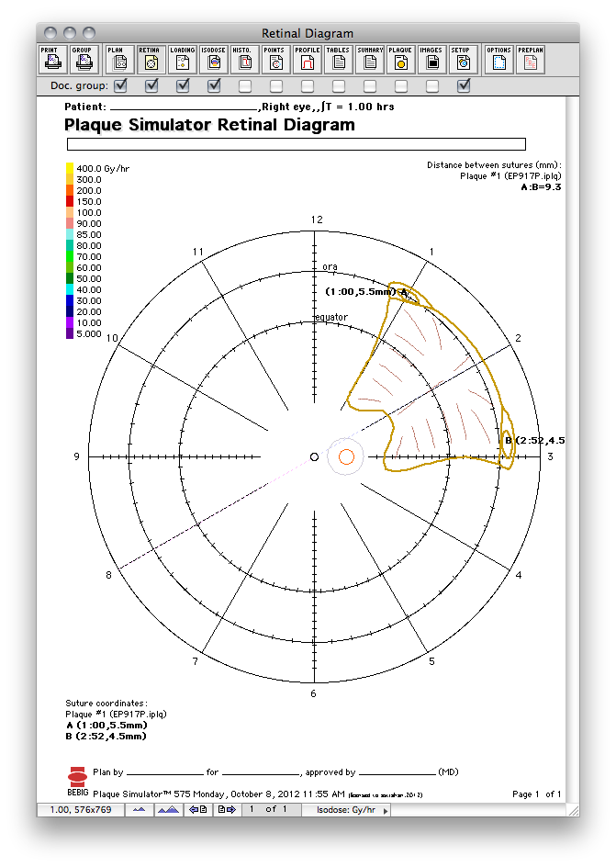Click the zoom in large mountains icon
Viewport: 616px width, 867px height.
[169, 809]
